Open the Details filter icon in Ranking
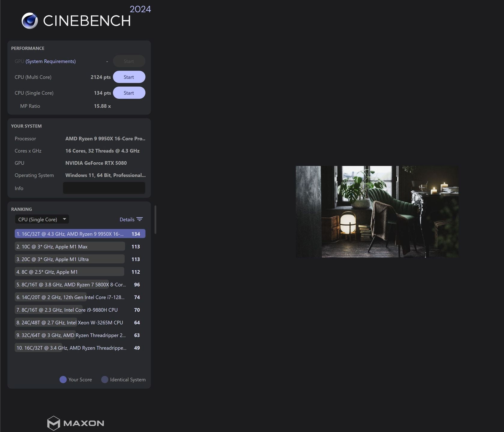 [140, 219]
